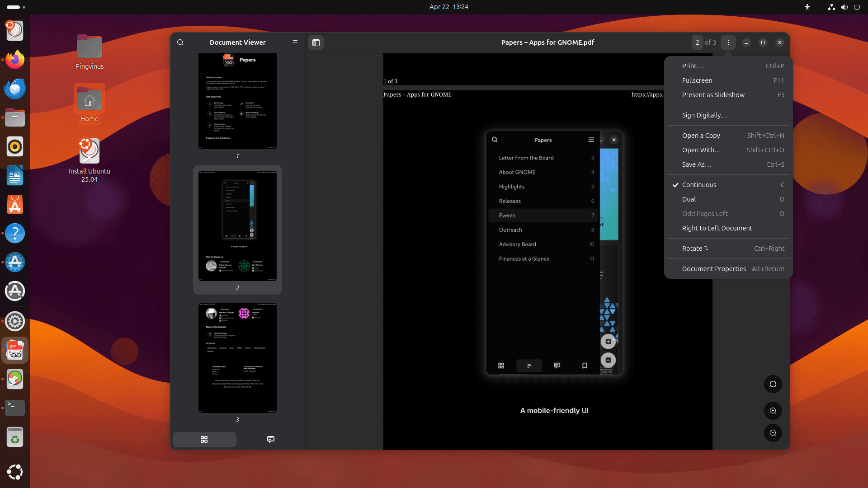Open Document Properties

pyautogui.click(x=728, y=269)
